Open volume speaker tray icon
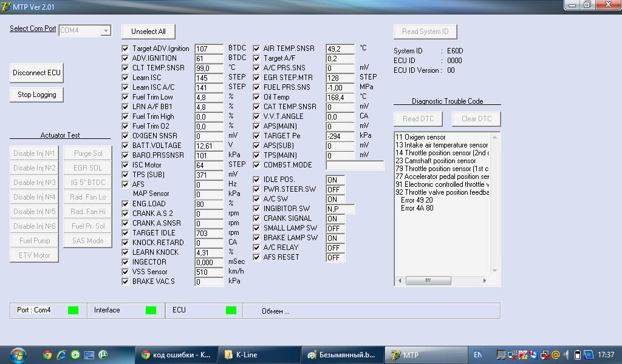The width and height of the screenshot is (622, 364). [567, 355]
